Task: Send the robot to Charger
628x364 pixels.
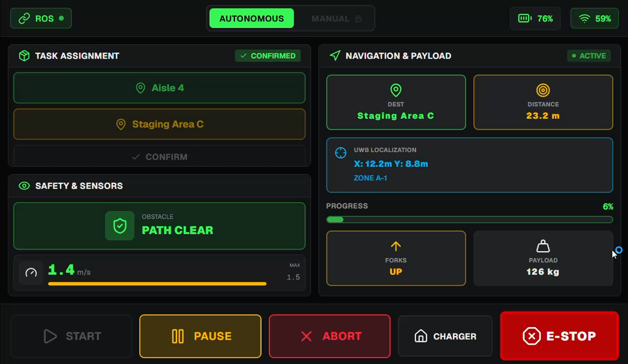Action: pos(445,336)
